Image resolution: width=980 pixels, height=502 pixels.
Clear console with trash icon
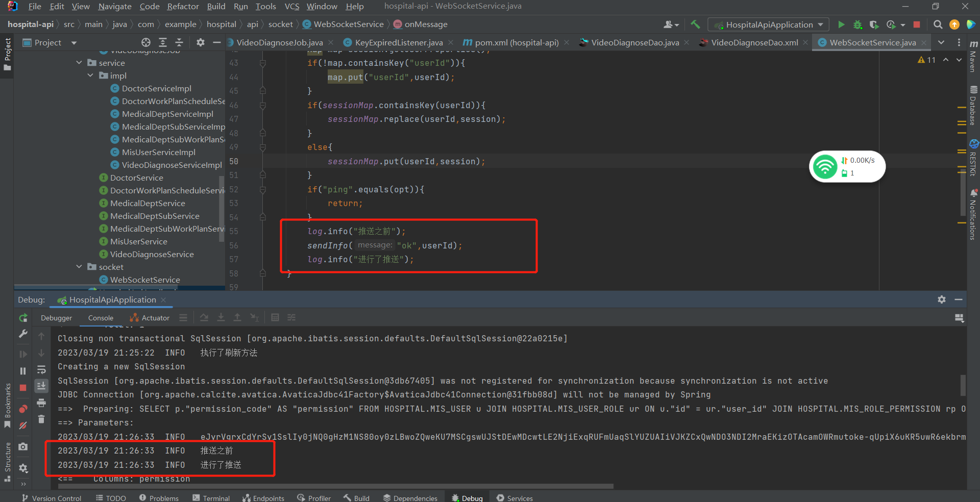pos(41,419)
